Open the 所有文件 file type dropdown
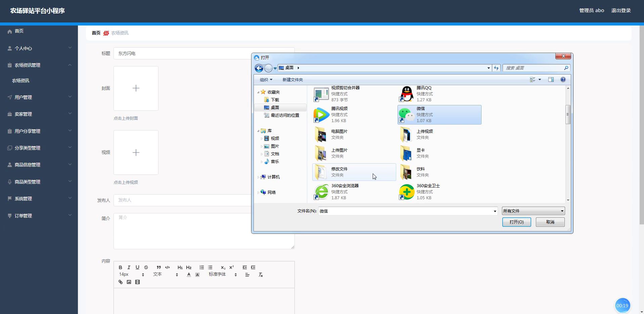The height and width of the screenshot is (314, 644). coord(533,211)
